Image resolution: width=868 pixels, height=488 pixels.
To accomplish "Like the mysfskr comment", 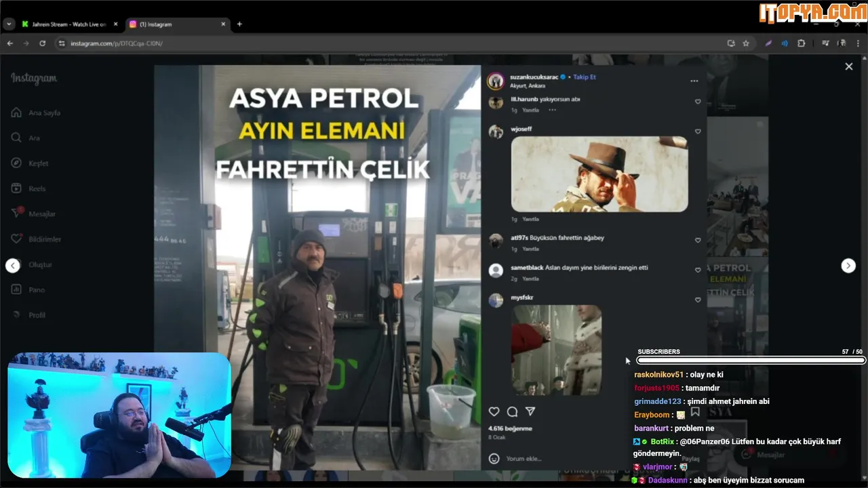I will (697, 300).
